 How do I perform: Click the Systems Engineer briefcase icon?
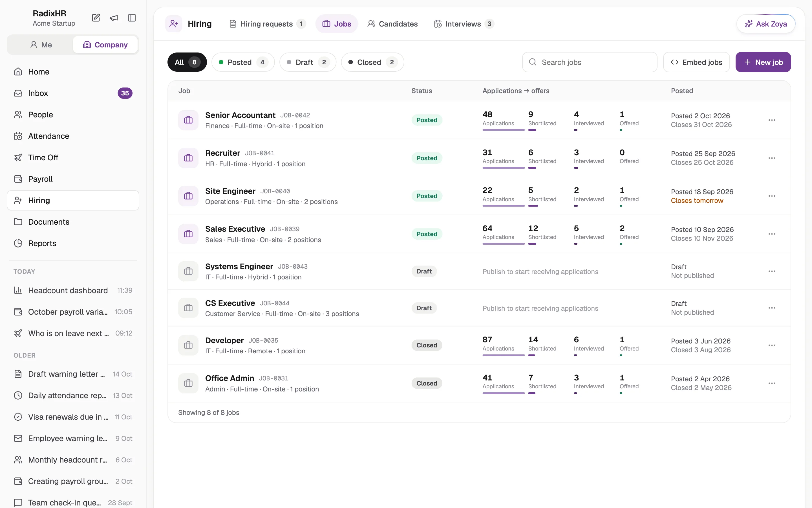[188, 271]
